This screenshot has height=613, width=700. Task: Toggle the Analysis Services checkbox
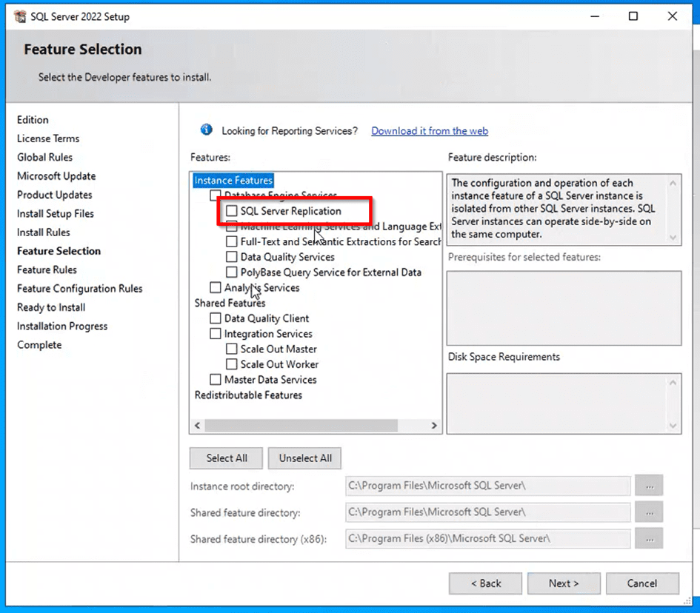[215, 287]
